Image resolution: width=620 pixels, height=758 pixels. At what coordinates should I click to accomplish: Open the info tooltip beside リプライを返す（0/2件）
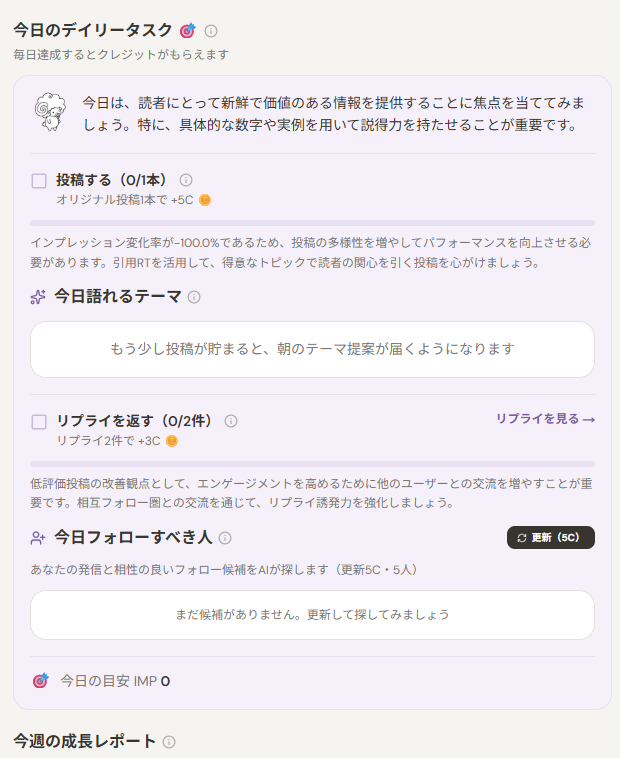coord(231,421)
